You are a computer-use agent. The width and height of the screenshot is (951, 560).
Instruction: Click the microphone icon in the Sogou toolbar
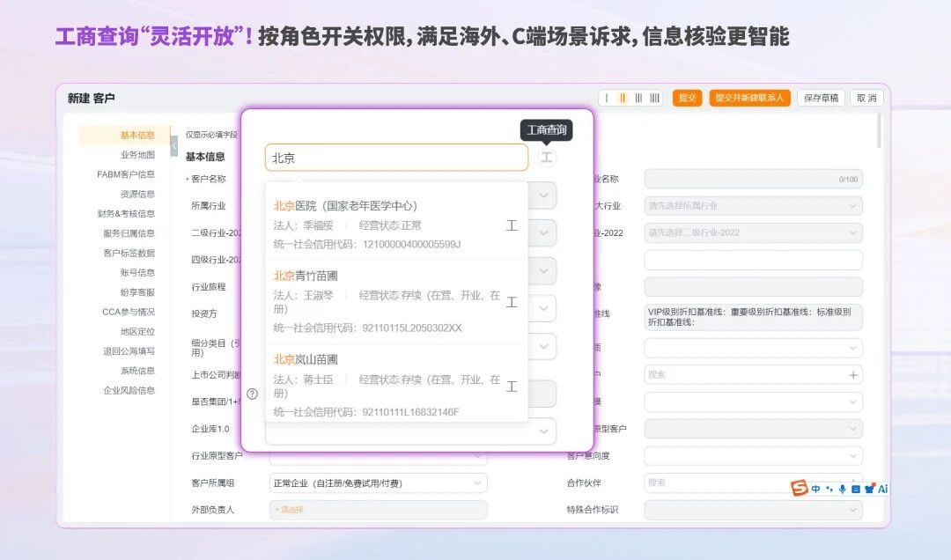tap(842, 489)
